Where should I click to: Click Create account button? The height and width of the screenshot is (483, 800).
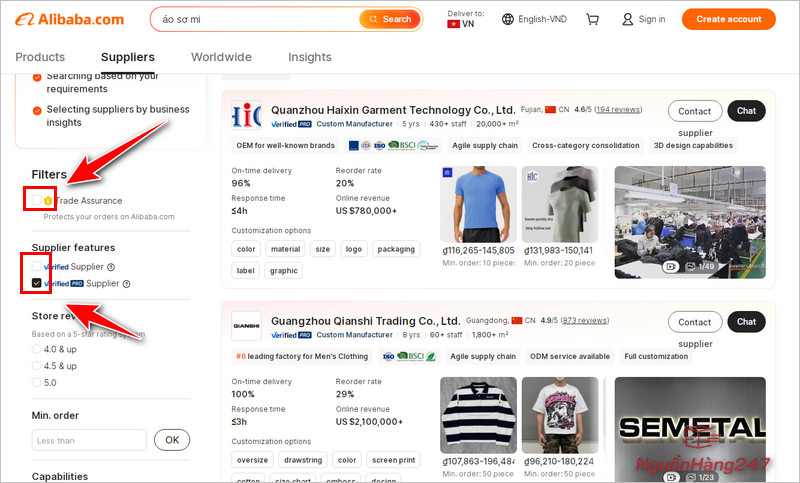tap(728, 19)
